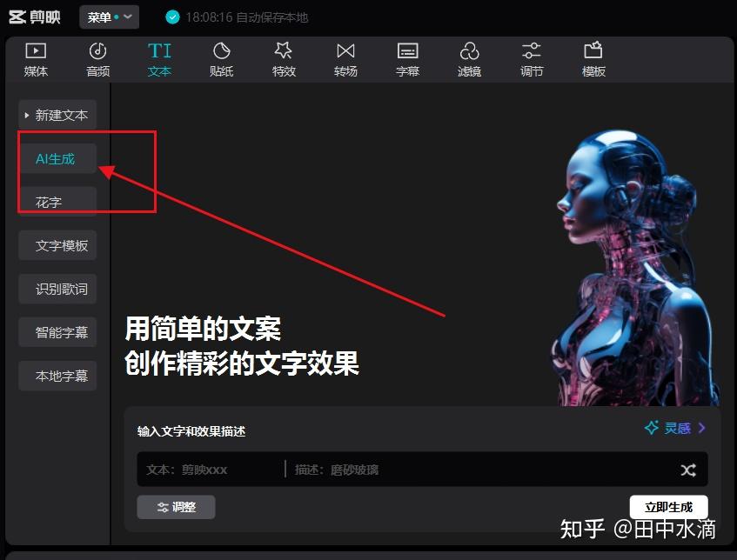
Task: Select the 花字 sidebar tab
Action: coord(57,202)
